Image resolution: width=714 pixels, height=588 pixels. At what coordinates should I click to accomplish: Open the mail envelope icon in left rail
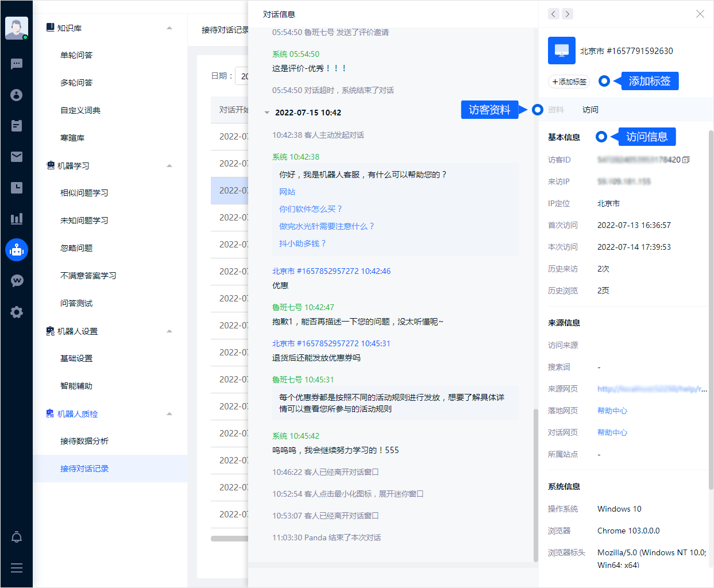click(17, 157)
